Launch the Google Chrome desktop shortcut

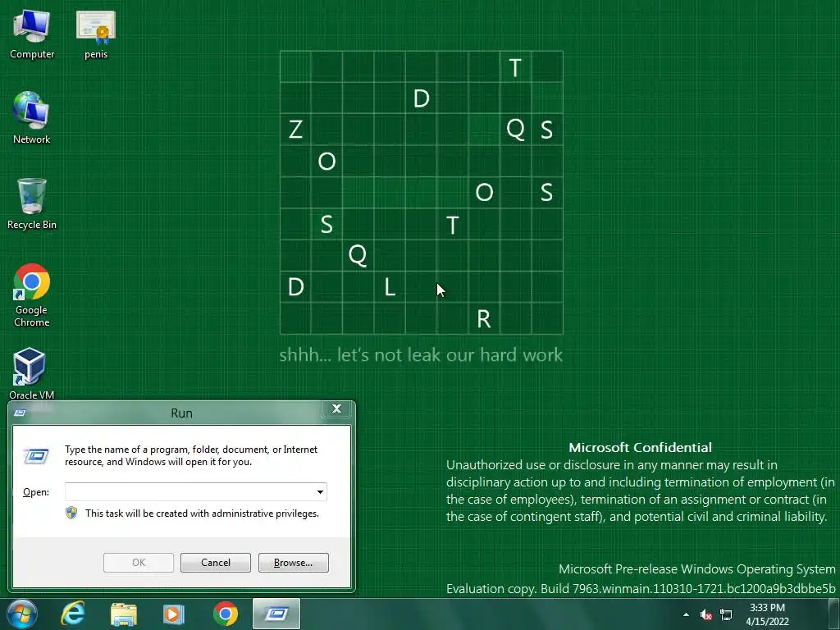click(32, 294)
